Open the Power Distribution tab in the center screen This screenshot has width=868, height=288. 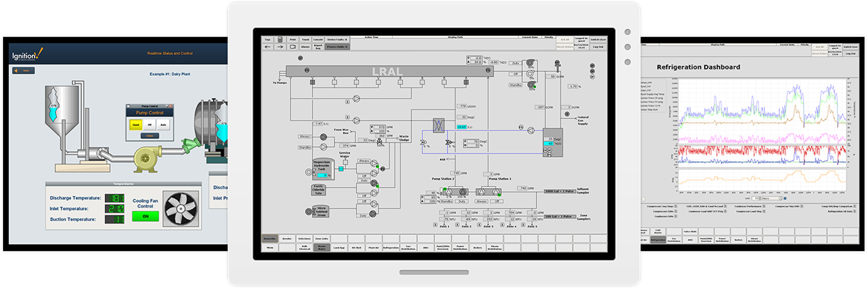(461, 247)
